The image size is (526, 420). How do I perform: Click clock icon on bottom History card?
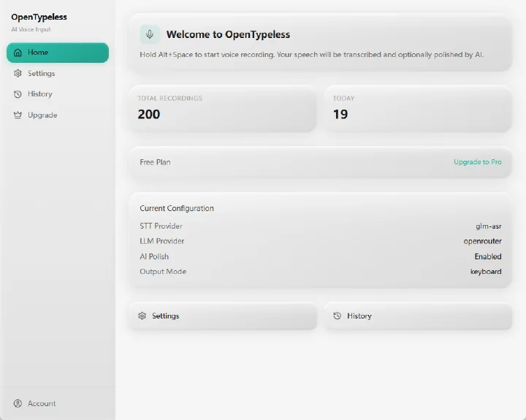click(x=337, y=316)
